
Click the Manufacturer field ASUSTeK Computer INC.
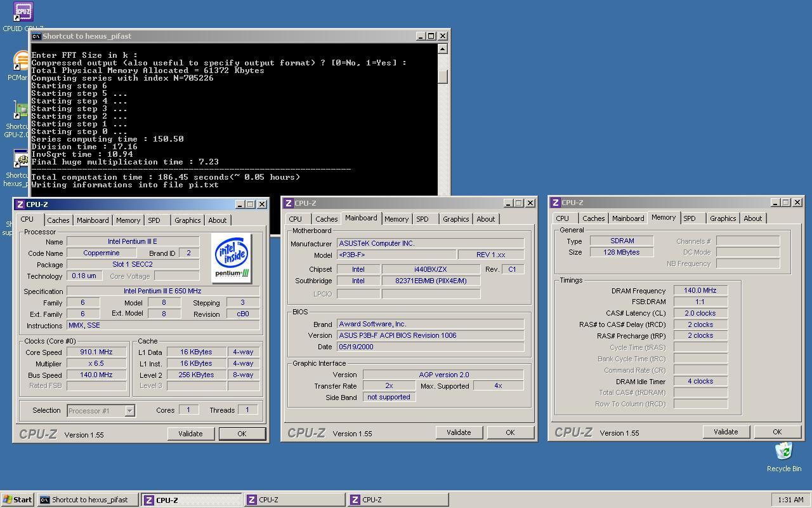coord(431,244)
